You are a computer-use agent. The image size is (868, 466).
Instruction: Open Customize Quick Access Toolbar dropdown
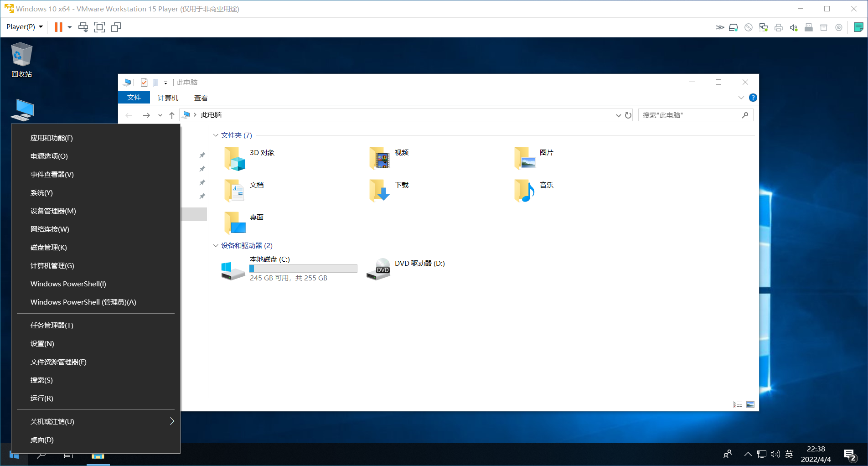pyautogui.click(x=165, y=83)
